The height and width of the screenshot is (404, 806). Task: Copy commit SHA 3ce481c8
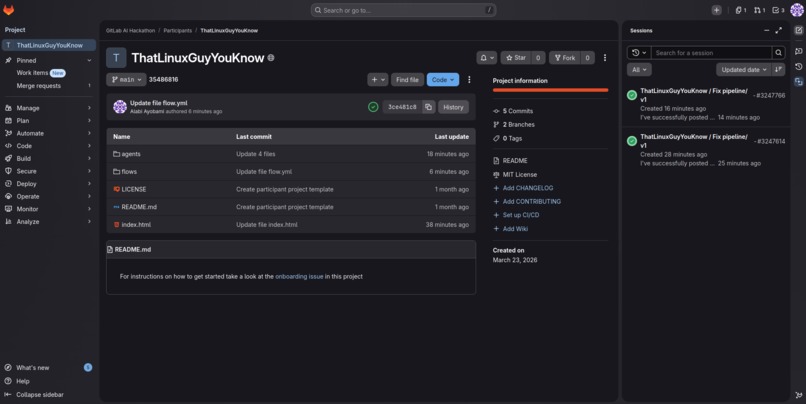pyautogui.click(x=428, y=107)
